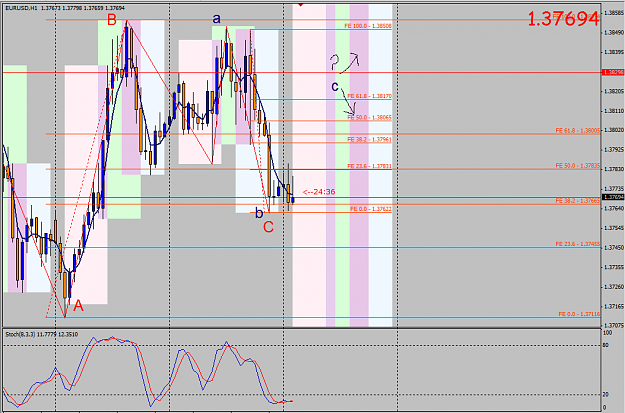
Task: Click price scale value 1.38395
Action: point(613,52)
